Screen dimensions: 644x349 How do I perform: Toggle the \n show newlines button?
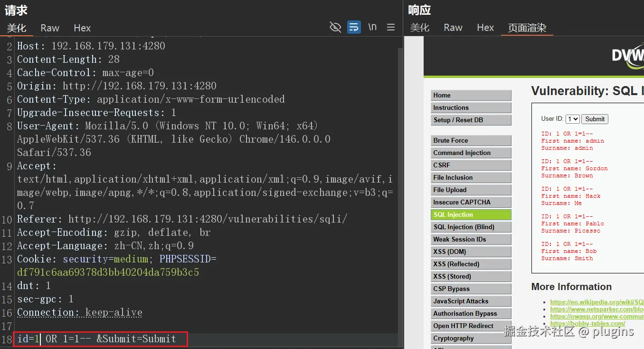[x=372, y=27]
